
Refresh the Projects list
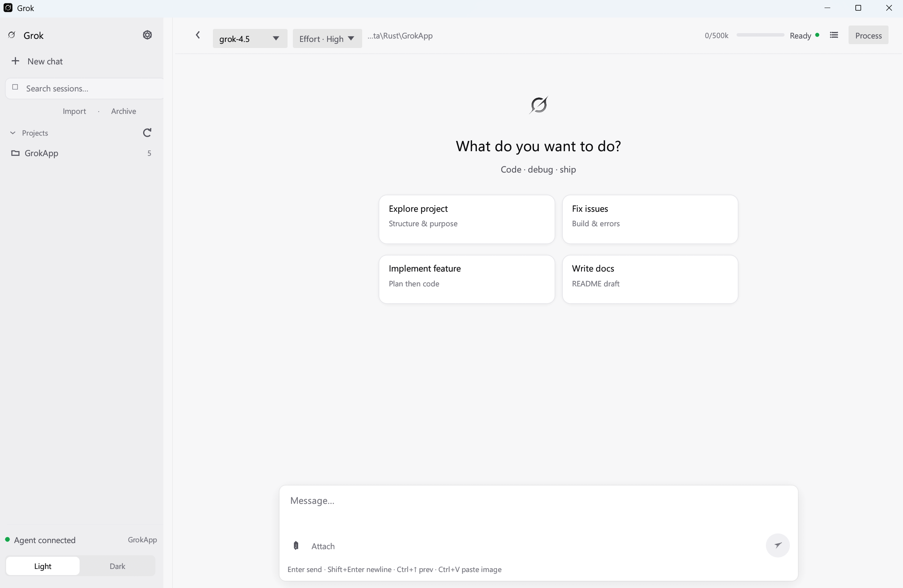147,133
